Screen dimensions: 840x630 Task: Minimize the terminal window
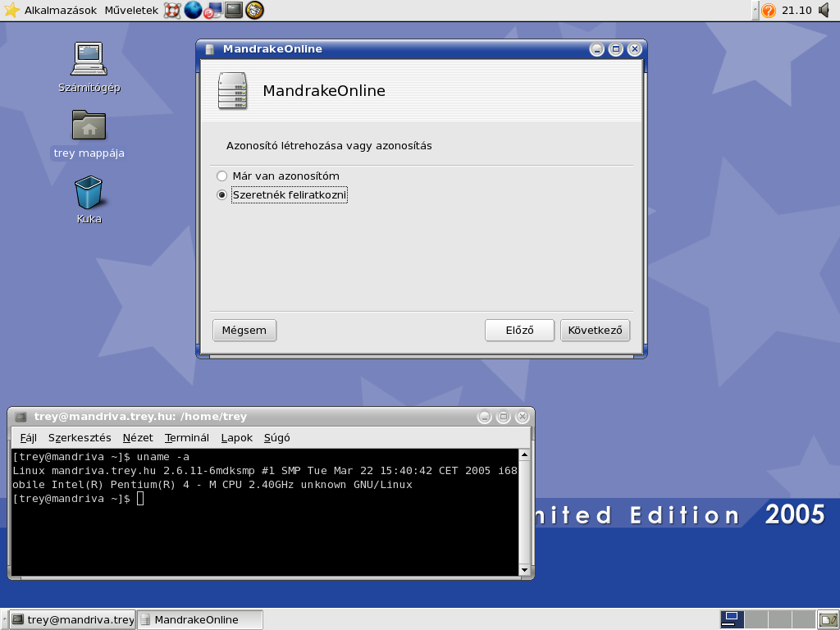tap(484, 417)
